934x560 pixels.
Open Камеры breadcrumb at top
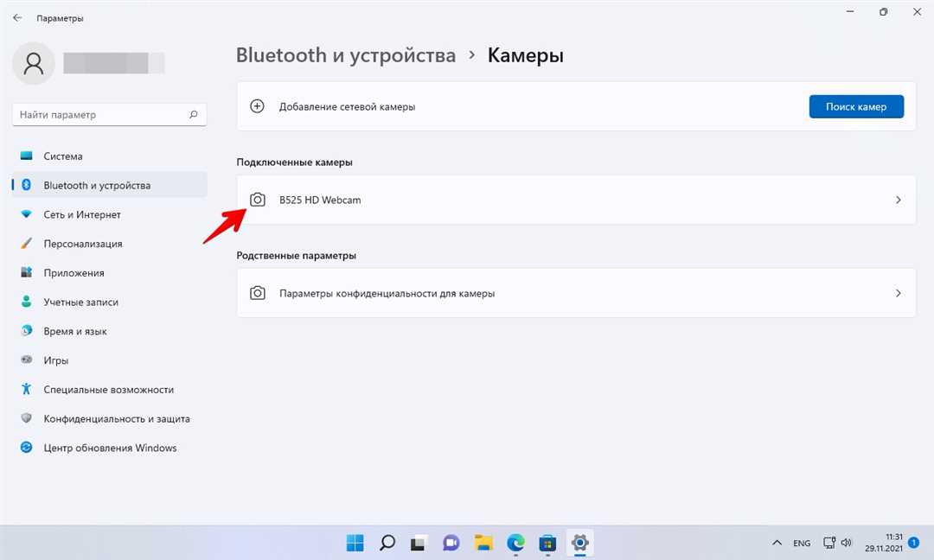[x=525, y=54]
